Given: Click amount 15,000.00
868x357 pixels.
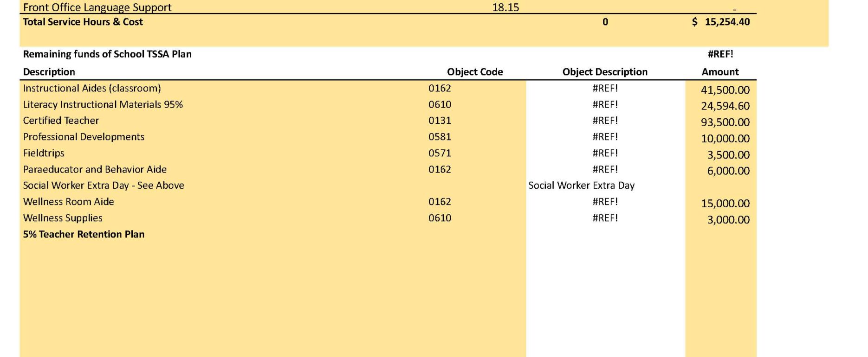Looking at the screenshot, I should (725, 204).
